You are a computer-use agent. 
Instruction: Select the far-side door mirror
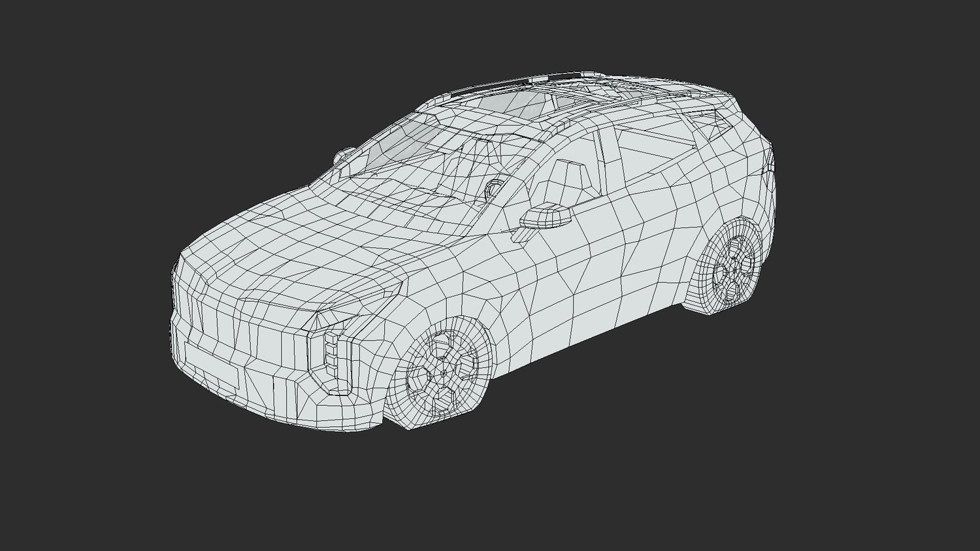[x=344, y=156]
